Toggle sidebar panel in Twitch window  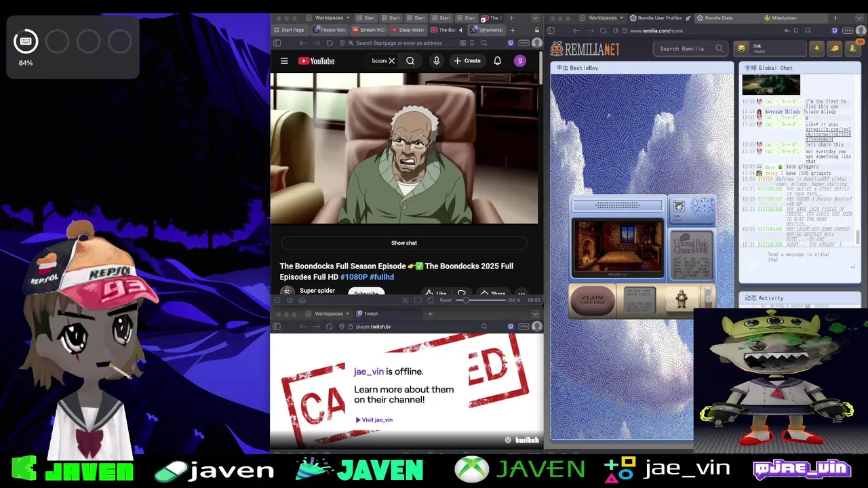click(277, 327)
